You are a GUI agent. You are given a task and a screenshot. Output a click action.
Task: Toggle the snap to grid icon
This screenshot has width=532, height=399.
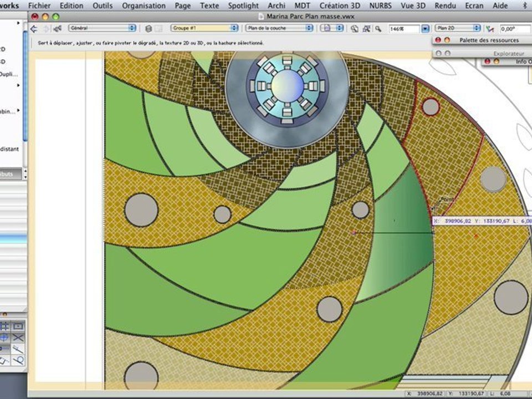[x=5, y=326]
